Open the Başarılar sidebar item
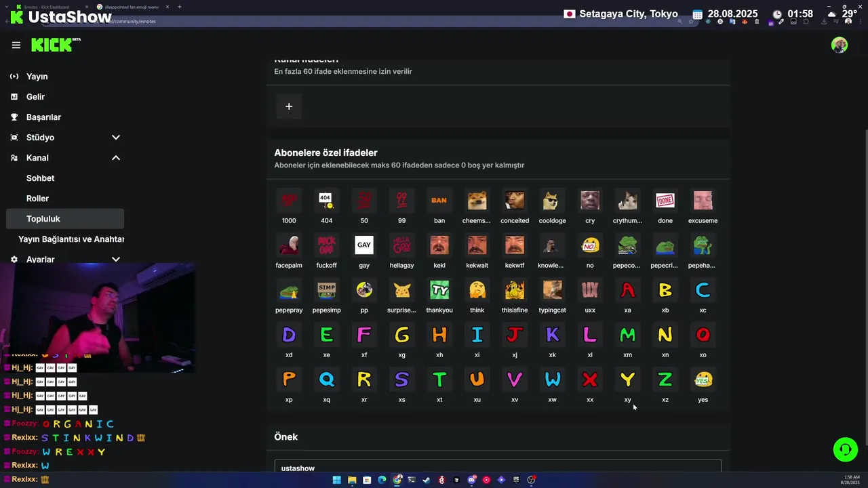Image resolution: width=868 pixels, height=488 pixels. point(65,117)
